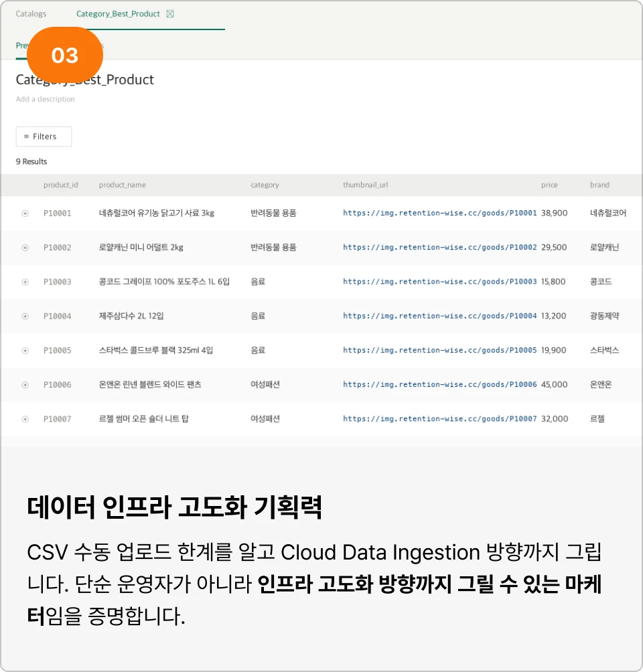Open thumbnail URL for P10007
Viewport: 643px width, 672px height.
coord(439,419)
